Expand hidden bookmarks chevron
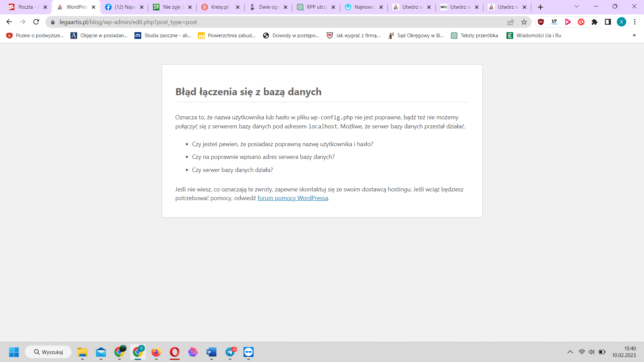The image size is (644, 362). 634,35
